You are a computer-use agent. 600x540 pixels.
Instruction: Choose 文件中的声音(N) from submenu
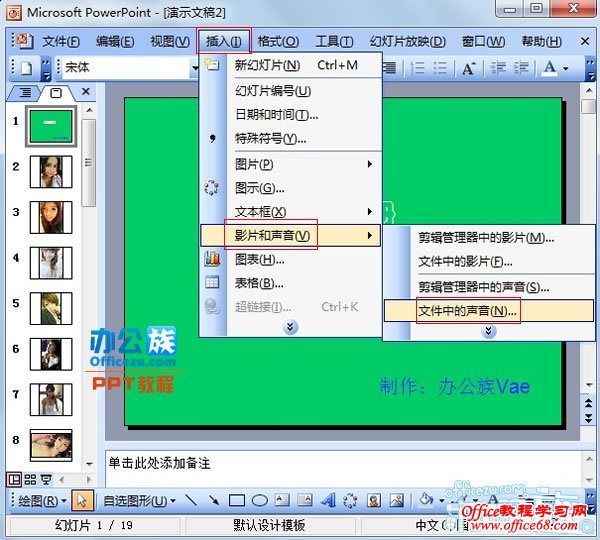(489, 311)
